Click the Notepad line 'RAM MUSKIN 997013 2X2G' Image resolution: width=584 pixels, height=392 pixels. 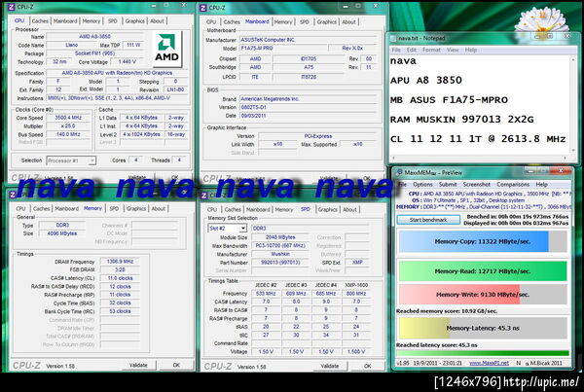[461, 120]
